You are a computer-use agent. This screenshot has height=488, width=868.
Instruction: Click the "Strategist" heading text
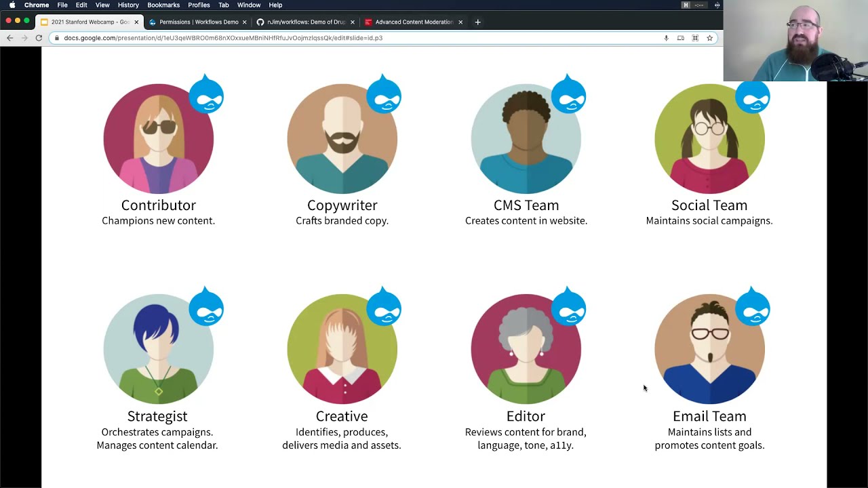click(157, 416)
